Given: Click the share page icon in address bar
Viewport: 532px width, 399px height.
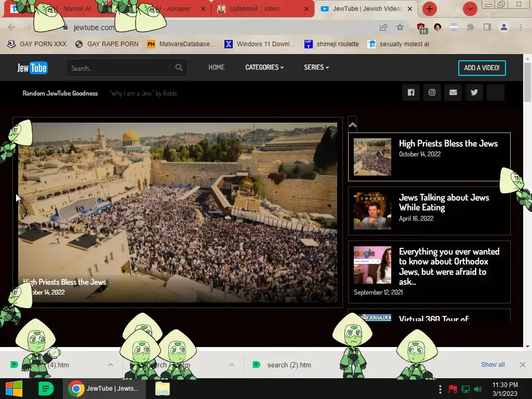Looking at the screenshot, I should (383, 27).
